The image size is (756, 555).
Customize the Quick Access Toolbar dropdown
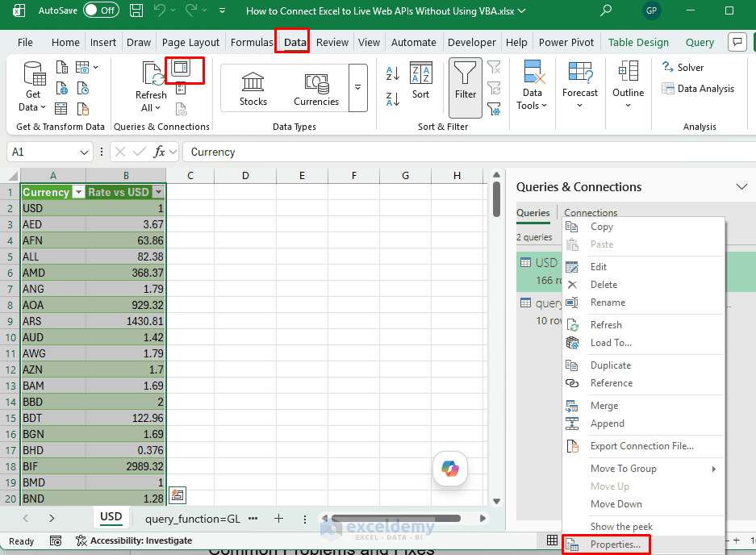(x=222, y=10)
